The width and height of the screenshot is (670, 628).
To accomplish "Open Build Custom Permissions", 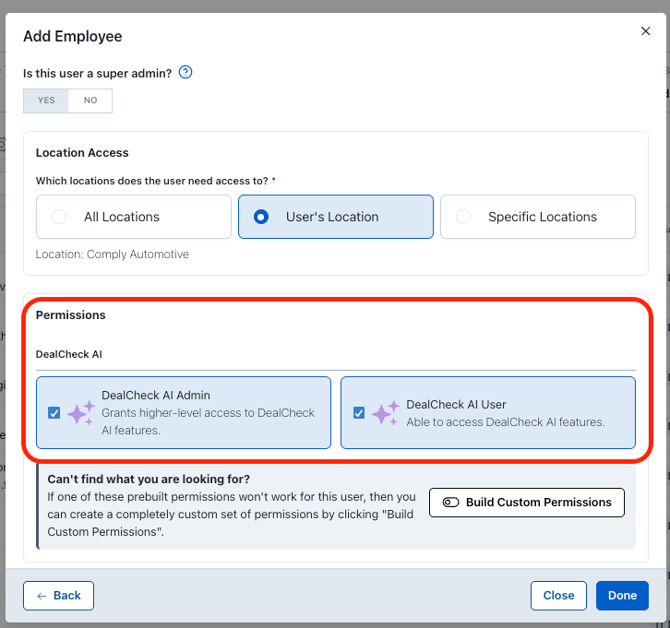I will 527,503.
